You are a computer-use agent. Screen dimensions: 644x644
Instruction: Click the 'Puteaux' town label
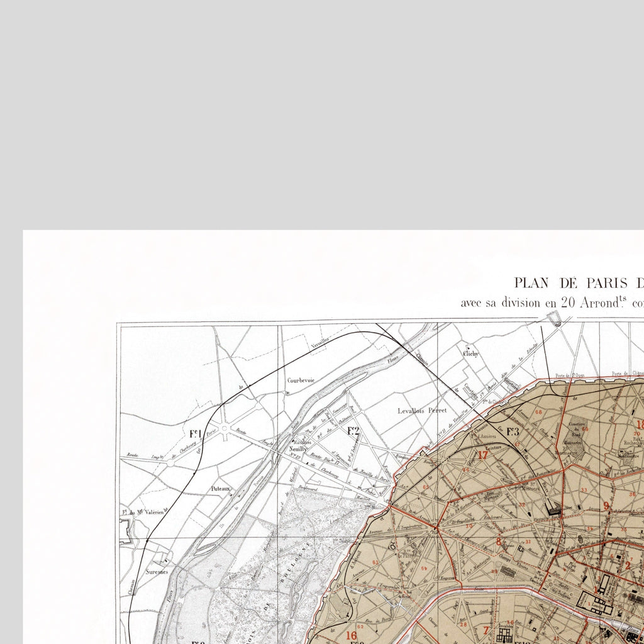tap(221, 489)
